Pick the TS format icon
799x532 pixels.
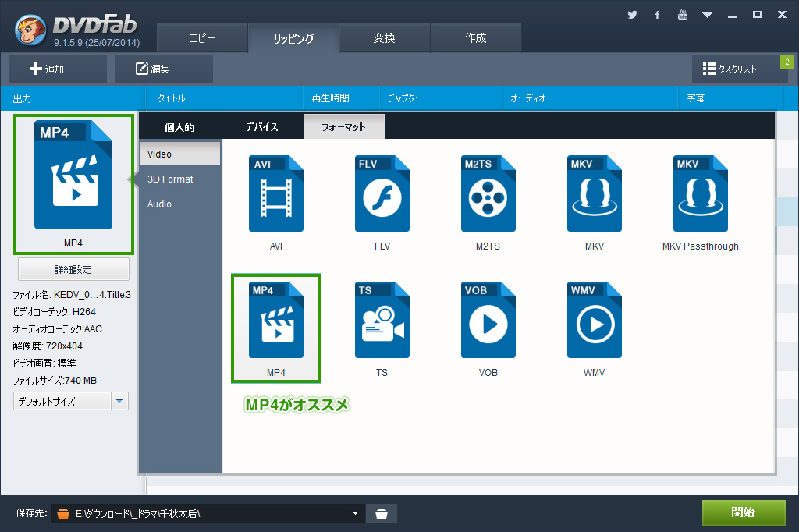click(382, 320)
